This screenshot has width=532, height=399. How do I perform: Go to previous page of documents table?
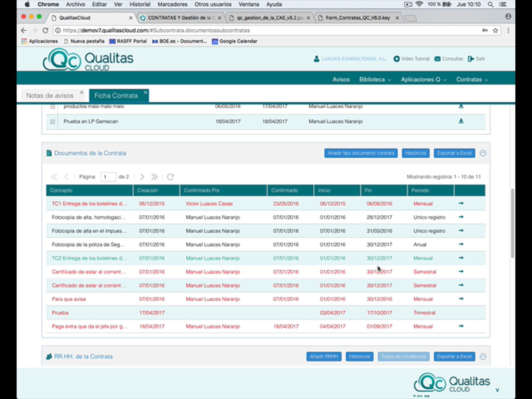coord(66,177)
